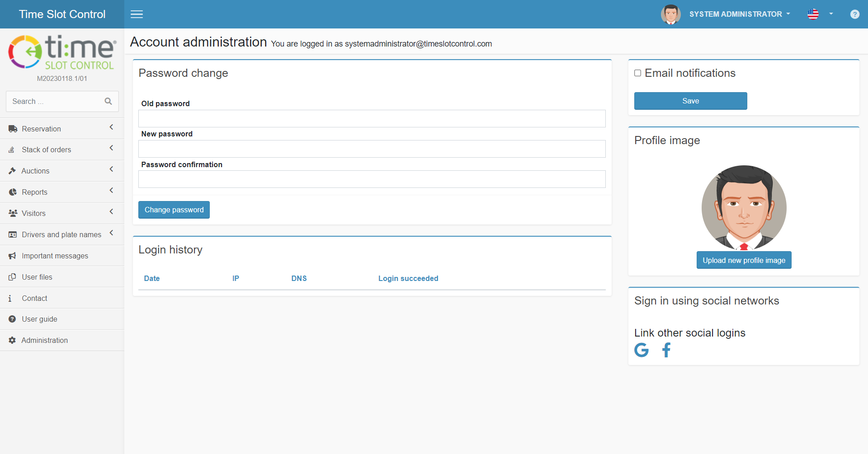Click the help question mark icon
This screenshot has width=868, height=454.
pyautogui.click(x=855, y=14)
